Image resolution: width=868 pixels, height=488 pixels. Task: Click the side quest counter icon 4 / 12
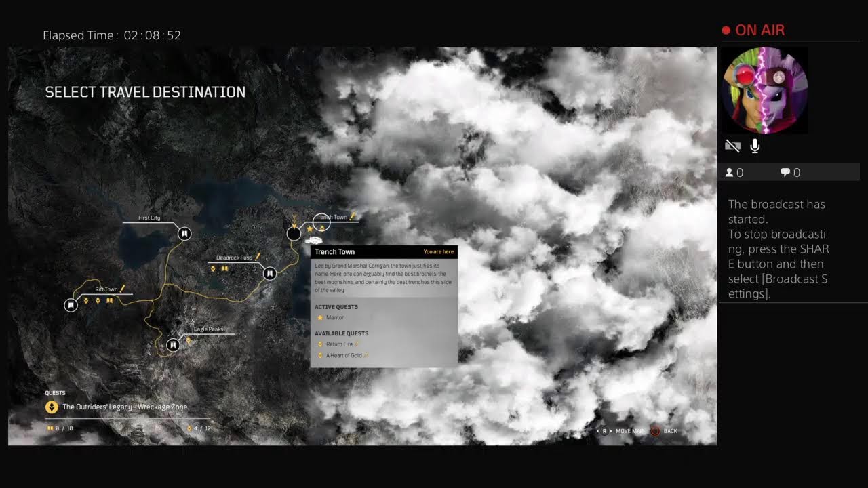point(189,428)
